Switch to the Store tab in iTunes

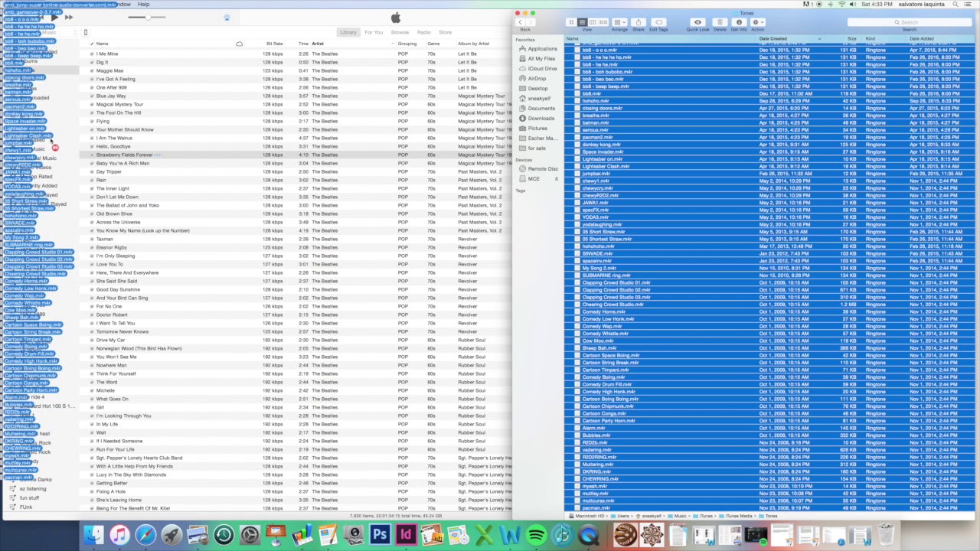tap(445, 32)
